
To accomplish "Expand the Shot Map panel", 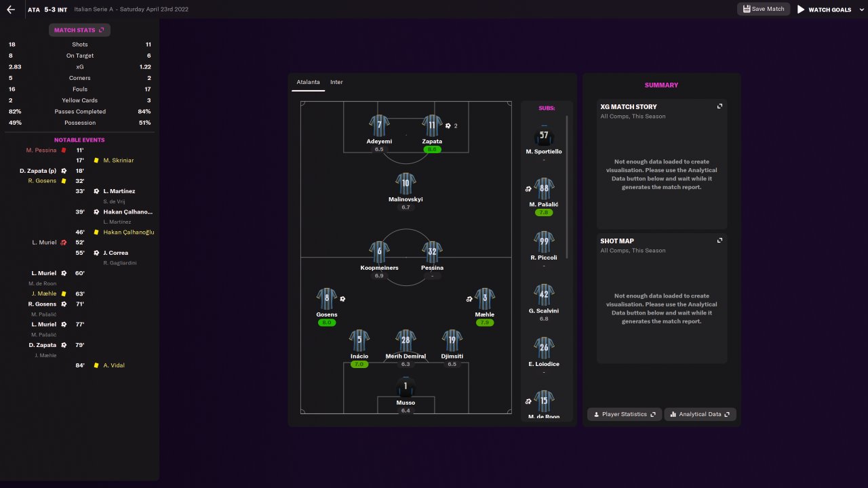I will coord(720,241).
